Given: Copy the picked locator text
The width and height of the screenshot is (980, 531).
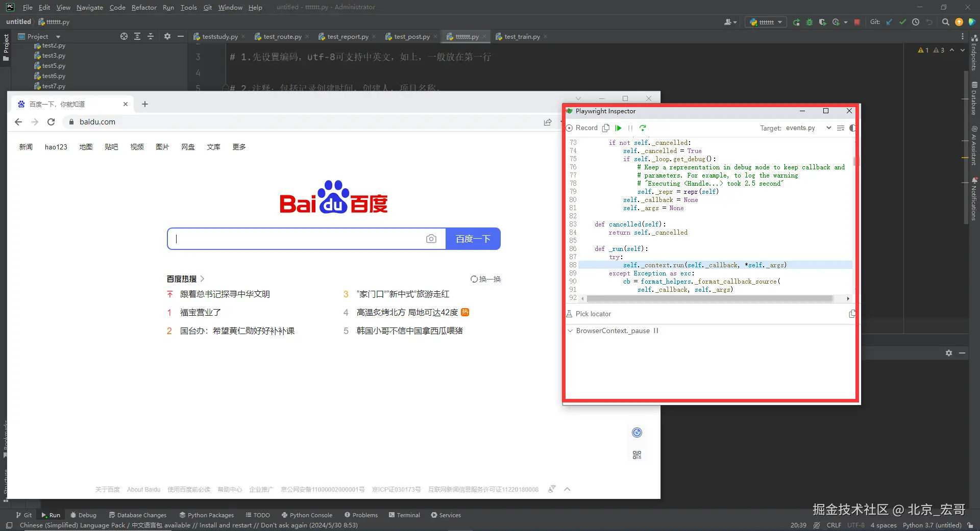Looking at the screenshot, I should tap(852, 314).
